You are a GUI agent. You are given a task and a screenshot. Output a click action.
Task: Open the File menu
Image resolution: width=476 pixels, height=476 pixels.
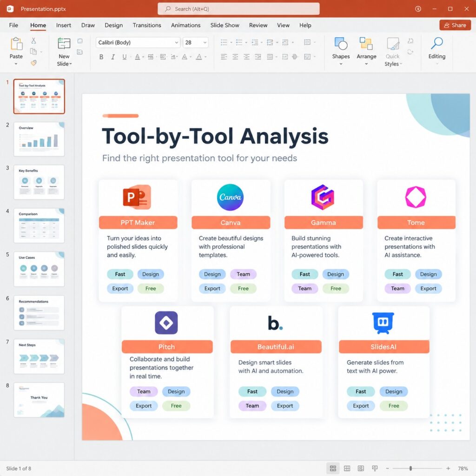[x=13, y=25]
